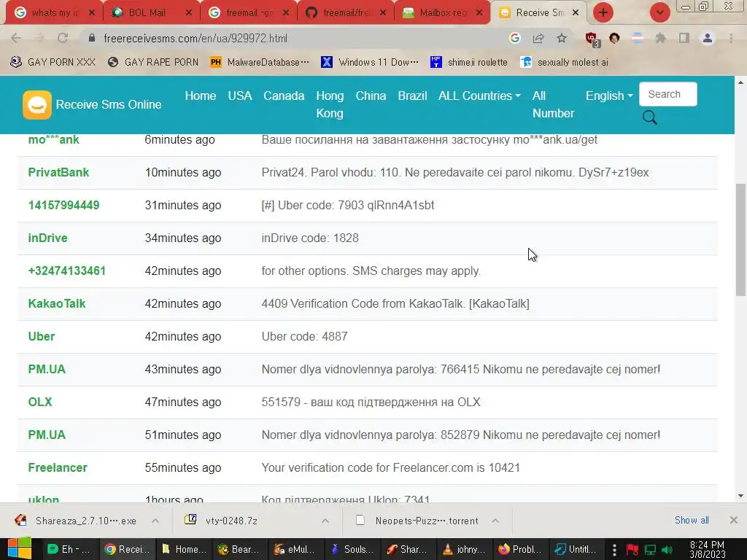747x560 pixels.
Task: Click the Uber sender name
Action: 42,336
